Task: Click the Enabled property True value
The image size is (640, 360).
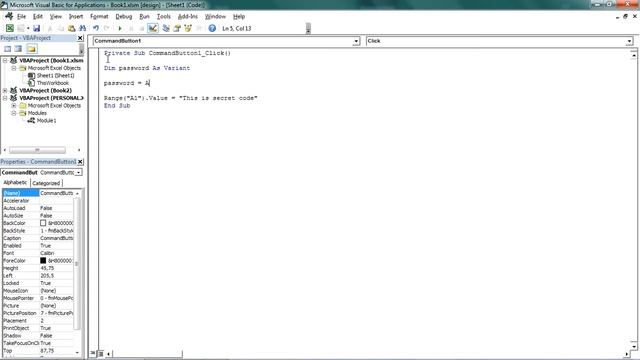Action: click(56, 246)
